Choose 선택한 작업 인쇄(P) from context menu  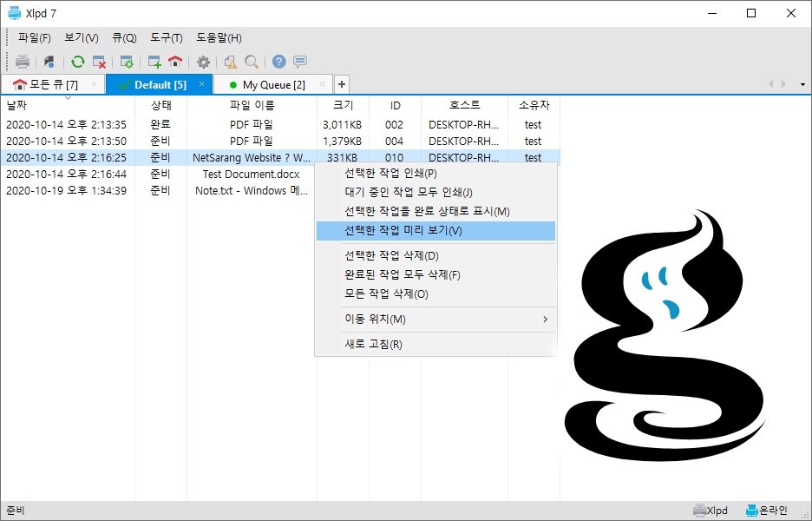pyautogui.click(x=435, y=173)
